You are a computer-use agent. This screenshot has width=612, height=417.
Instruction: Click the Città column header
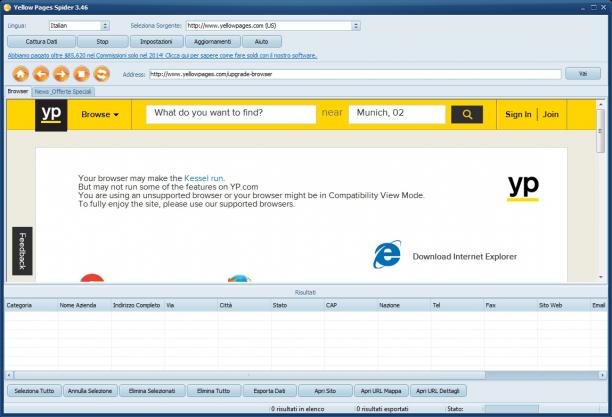[244, 305]
